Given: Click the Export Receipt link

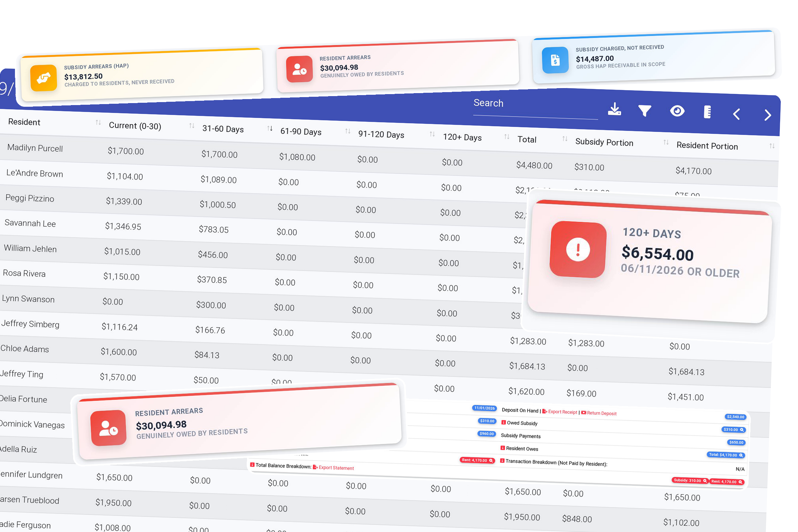Looking at the screenshot, I should click(x=560, y=412).
